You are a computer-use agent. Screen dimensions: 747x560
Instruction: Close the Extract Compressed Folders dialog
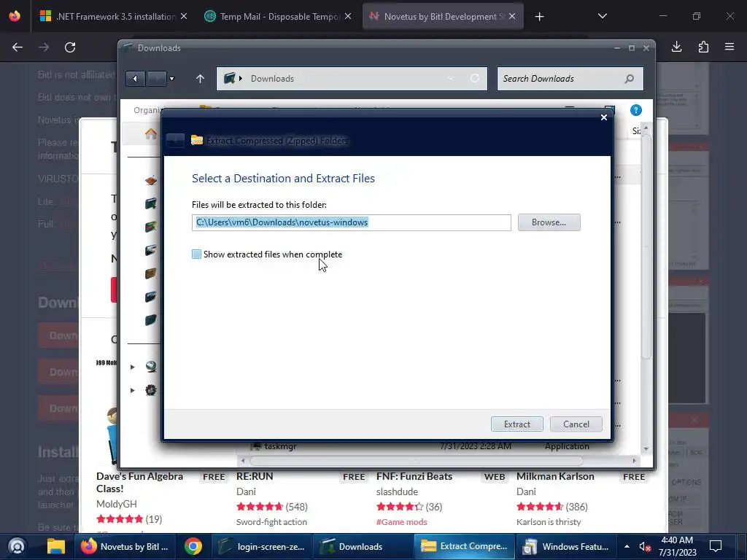[603, 117]
